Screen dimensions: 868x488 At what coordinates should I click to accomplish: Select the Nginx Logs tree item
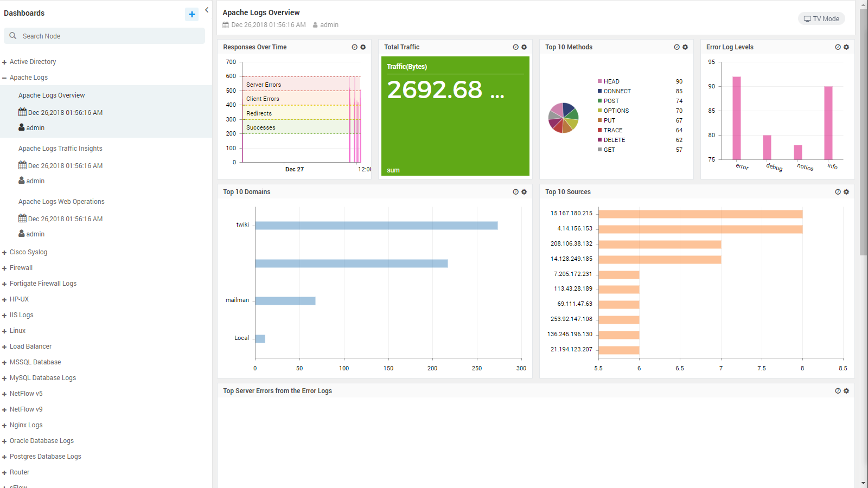click(x=26, y=425)
